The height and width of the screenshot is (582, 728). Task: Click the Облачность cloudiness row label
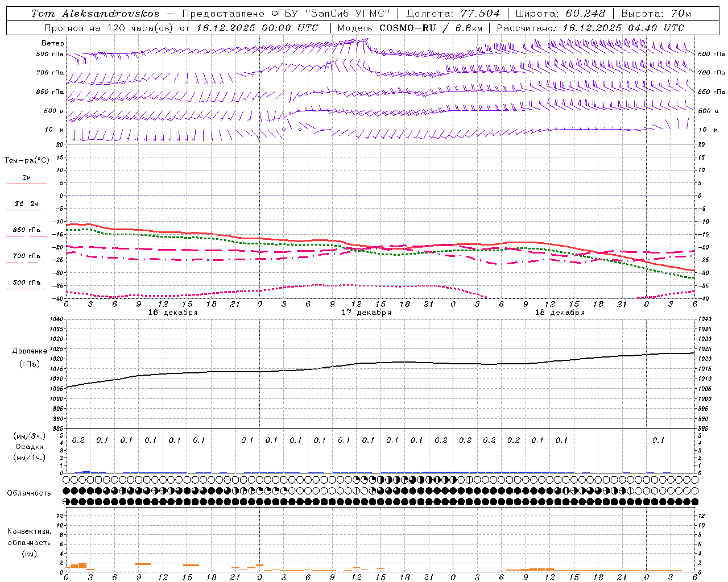pos(29,493)
